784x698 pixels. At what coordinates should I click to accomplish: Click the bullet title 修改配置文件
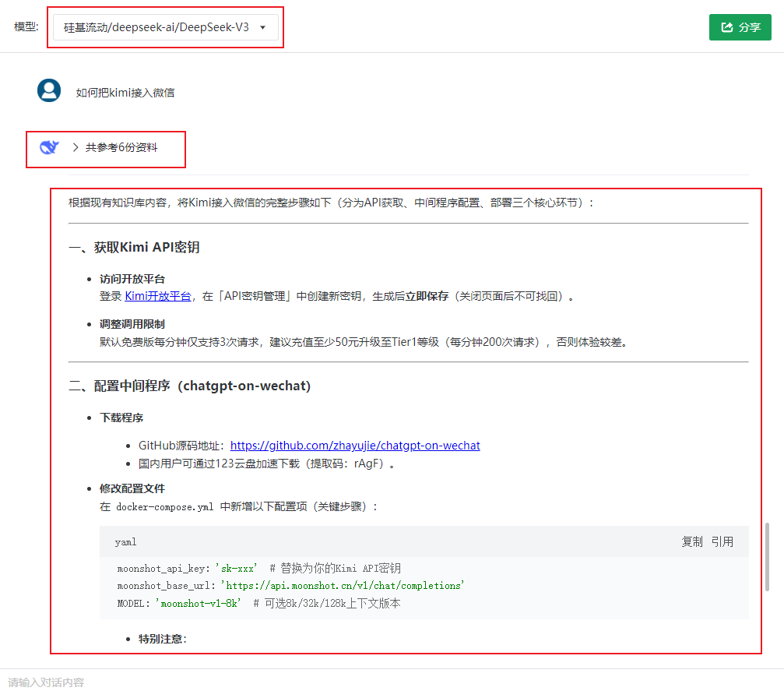[132, 488]
